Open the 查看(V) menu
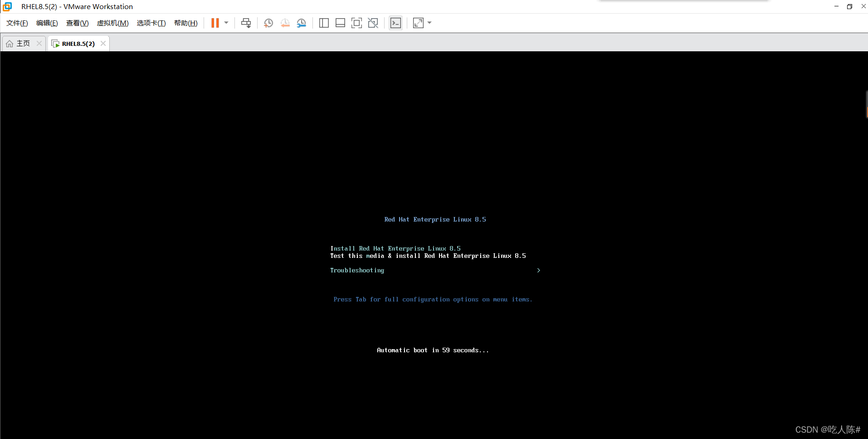The height and width of the screenshot is (439, 868). (x=78, y=23)
